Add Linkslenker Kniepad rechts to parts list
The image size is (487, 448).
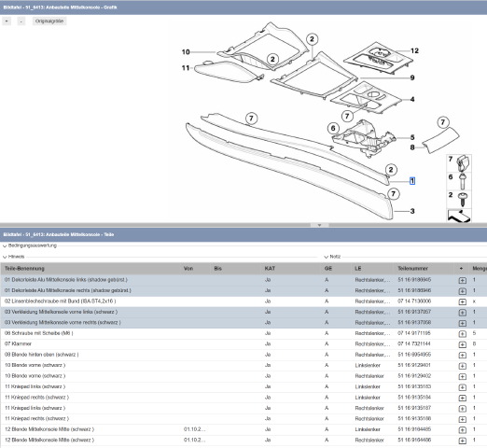coord(462,398)
